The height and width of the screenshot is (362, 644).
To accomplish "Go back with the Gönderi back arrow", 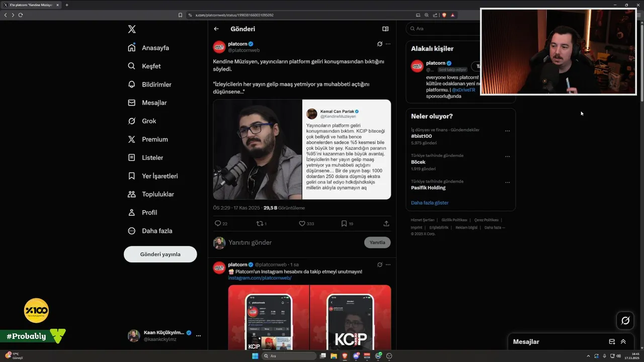I will (x=216, y=29).
